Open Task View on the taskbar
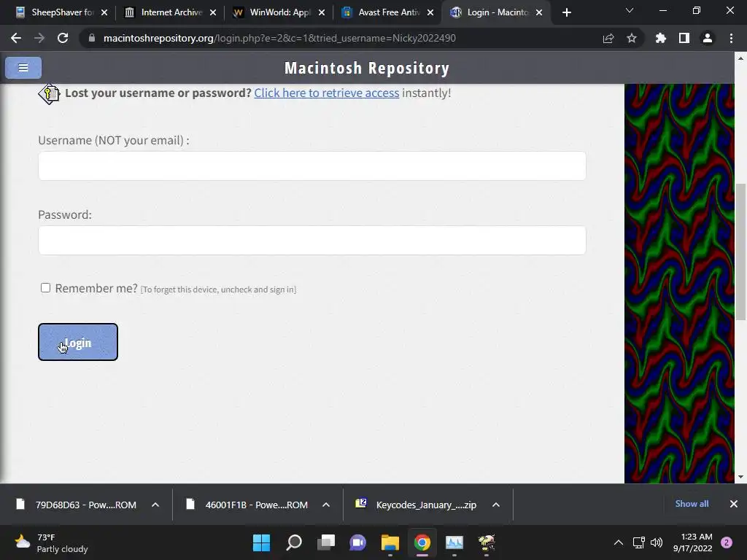Screen dimensions: 747x560 pyautogui.click(x=326, y=542)
